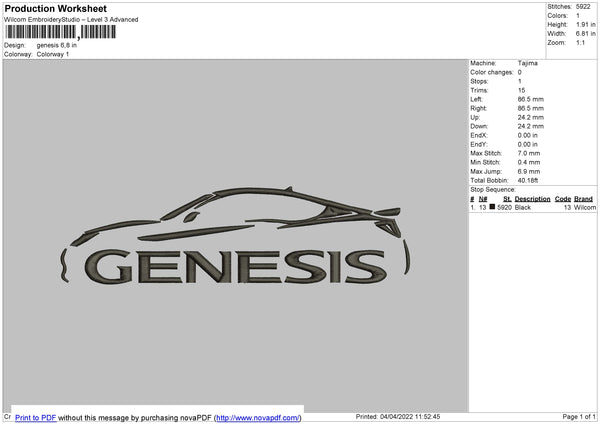
Task: Click the Width value '6.81 in'
Action: point(585,34)
